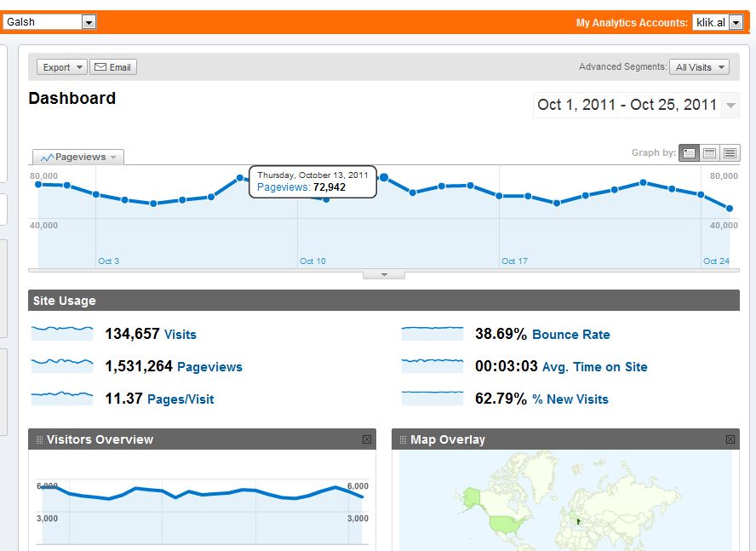Click the Pageviews sparkline thumbnail
Viewport: 756px width, 551px height.
pyautogui.click(x=62, y=365)
